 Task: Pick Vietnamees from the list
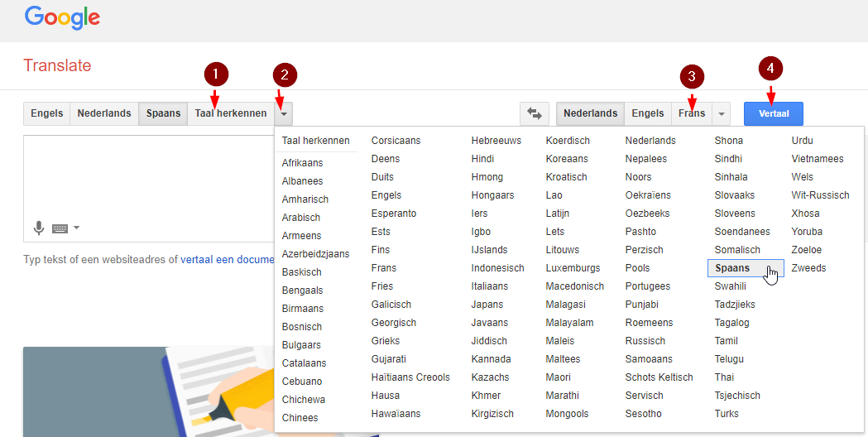[818, 159]
